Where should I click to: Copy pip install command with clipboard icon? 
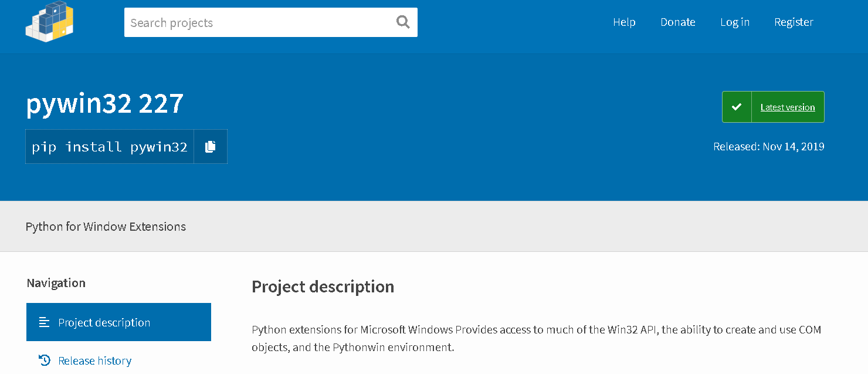click(211, 147)
